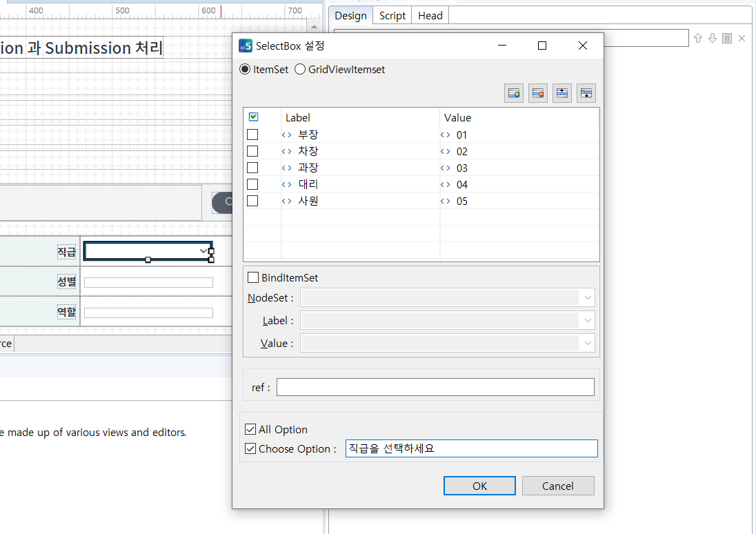Viewport: 756px width, 534px height.
Task: Click the 역할 label on the design canvas
Action: coord(67,312)
